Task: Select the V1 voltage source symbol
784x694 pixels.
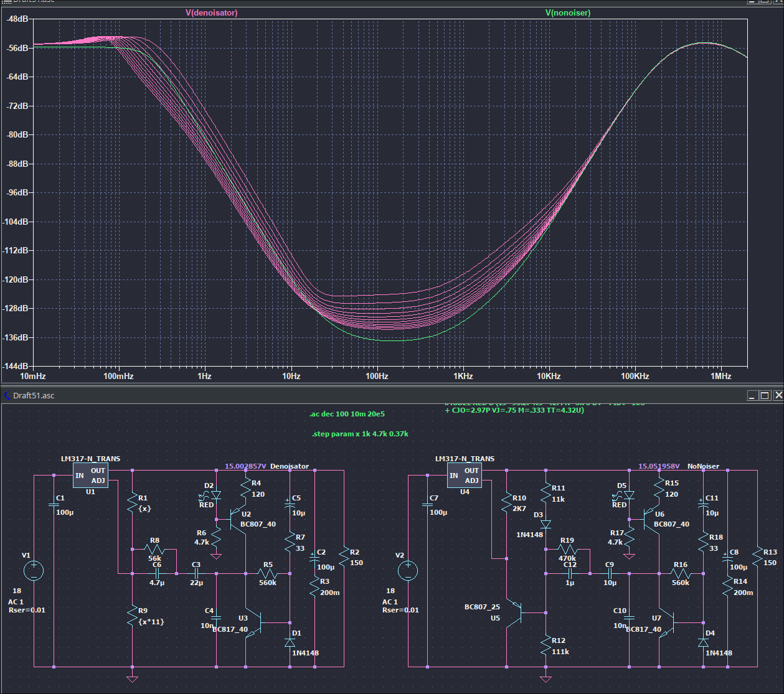Action: click(33, 571)
